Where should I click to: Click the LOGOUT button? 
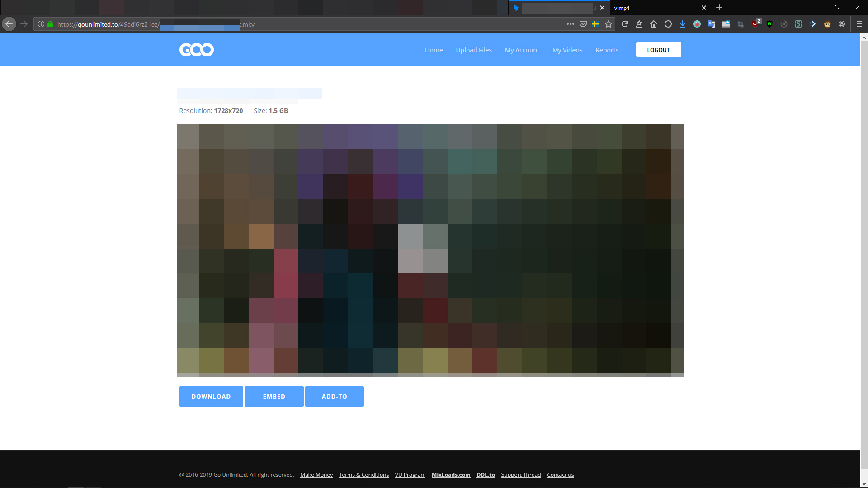658,50
